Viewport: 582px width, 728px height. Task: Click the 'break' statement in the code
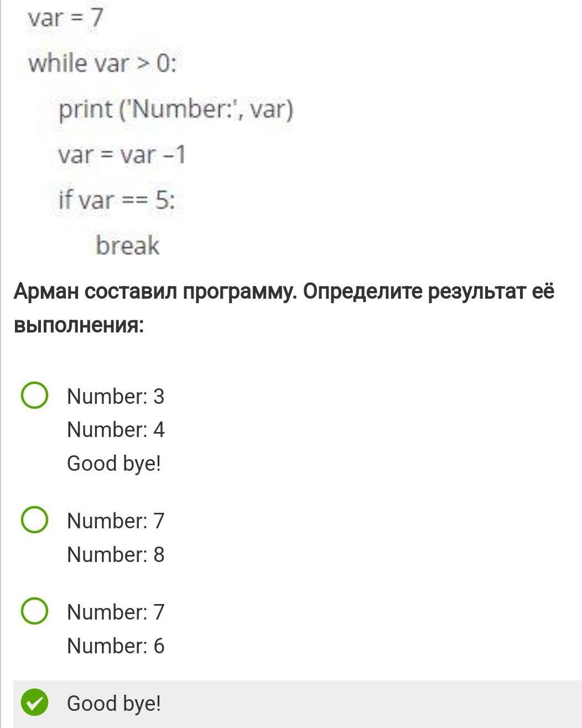tap(127, 245)
